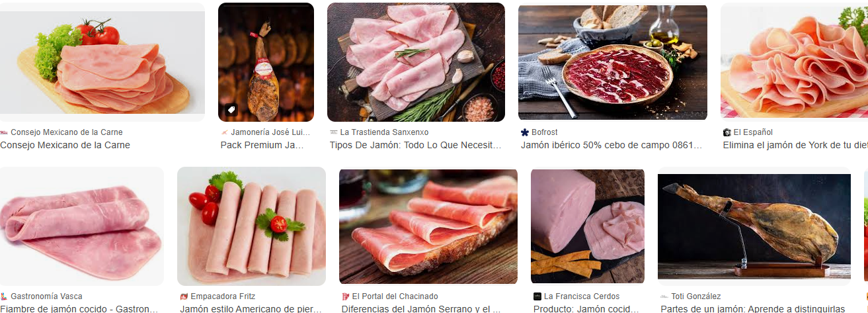Click the product tag icon on ham leg image
Viewport: 868px width, 313px height.
click(231, 110)
